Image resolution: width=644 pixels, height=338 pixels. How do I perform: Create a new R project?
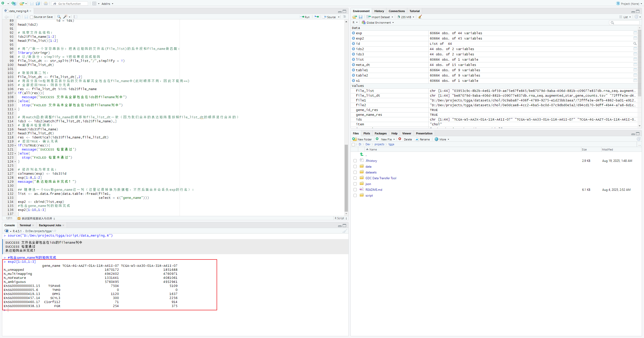[14, 4]
